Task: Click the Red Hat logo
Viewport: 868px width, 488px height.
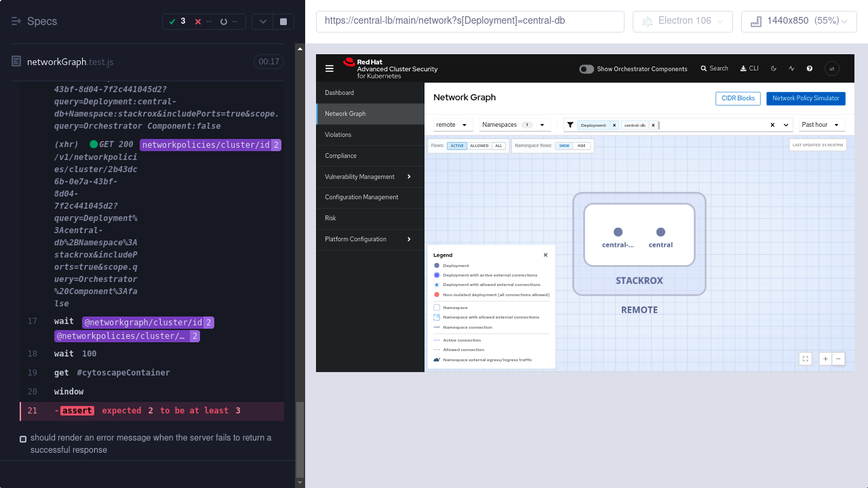Action: 390,68
